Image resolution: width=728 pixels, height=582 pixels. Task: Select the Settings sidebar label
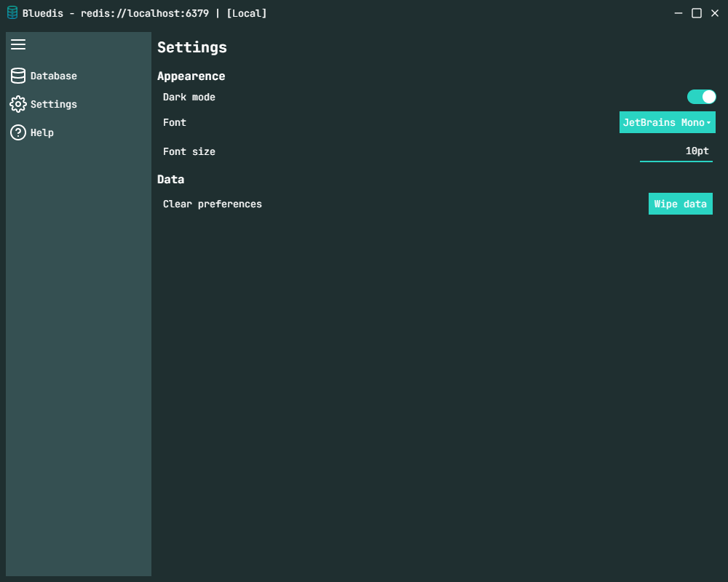pos(54,104)
